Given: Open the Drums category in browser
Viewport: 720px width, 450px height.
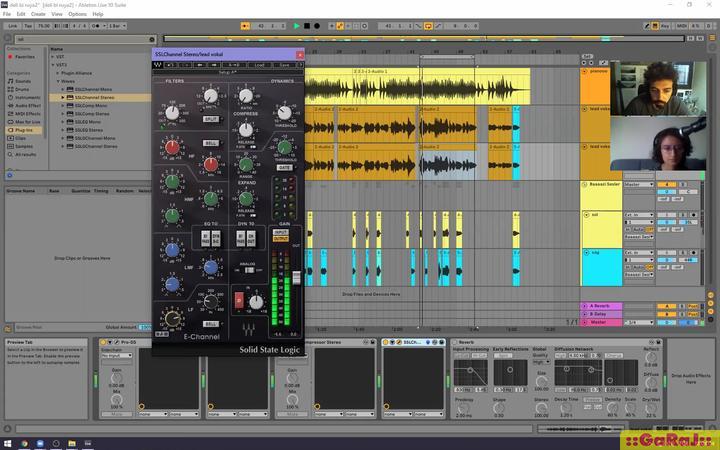Looking at the screenshot, I should tap(19, 90).
